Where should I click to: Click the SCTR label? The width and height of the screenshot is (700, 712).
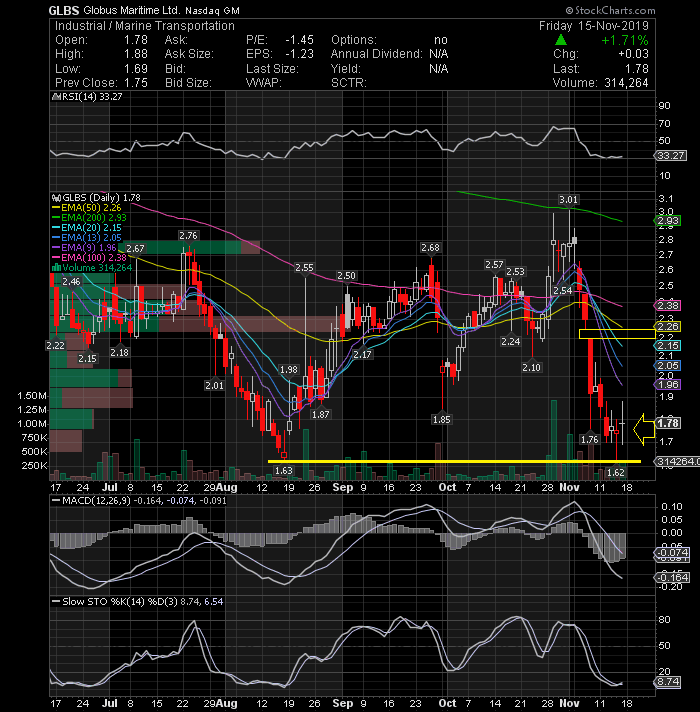coord(348,83)
